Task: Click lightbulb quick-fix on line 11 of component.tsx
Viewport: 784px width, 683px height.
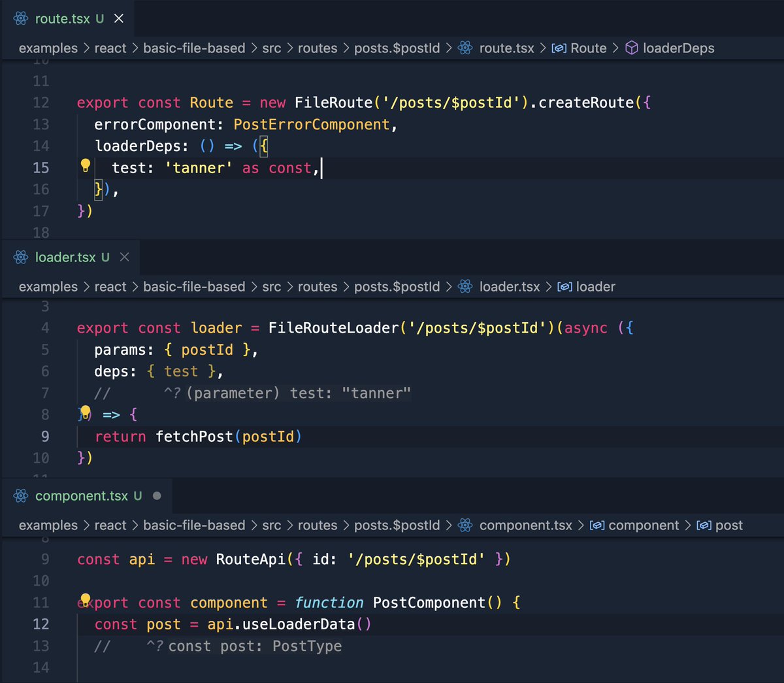Action: [85, 600]
